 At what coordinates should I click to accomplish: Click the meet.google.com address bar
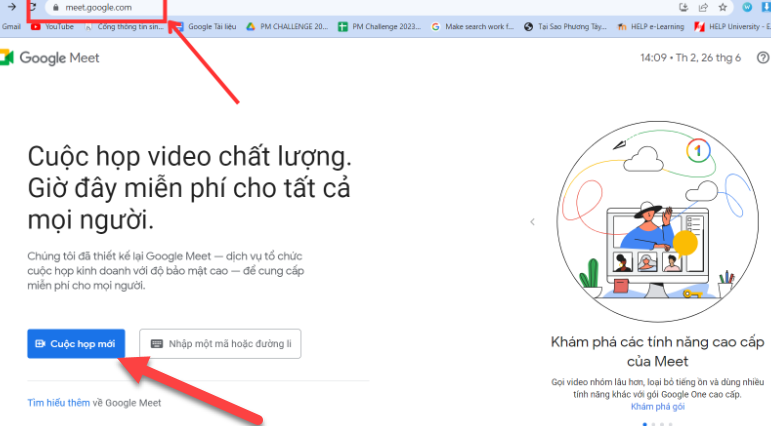100,7
